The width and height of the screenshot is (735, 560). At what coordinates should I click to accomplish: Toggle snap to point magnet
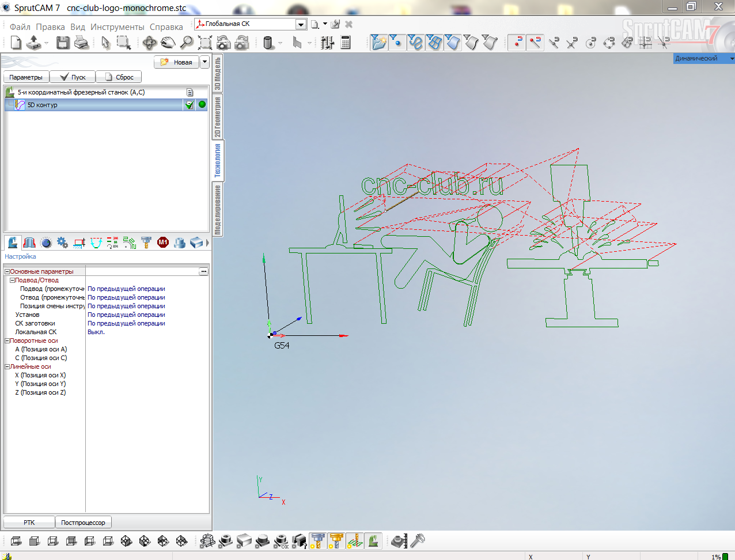point(517,43)
